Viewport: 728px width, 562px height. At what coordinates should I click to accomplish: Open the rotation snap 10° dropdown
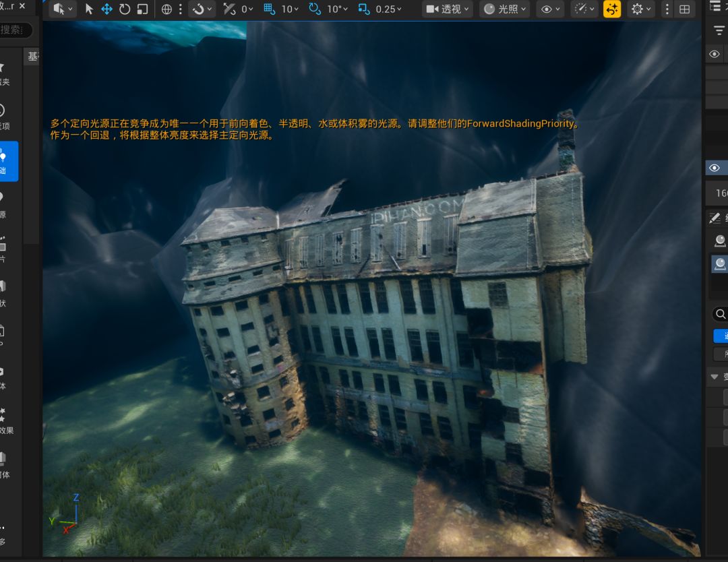pyautogui.click(x=338, y=9)
